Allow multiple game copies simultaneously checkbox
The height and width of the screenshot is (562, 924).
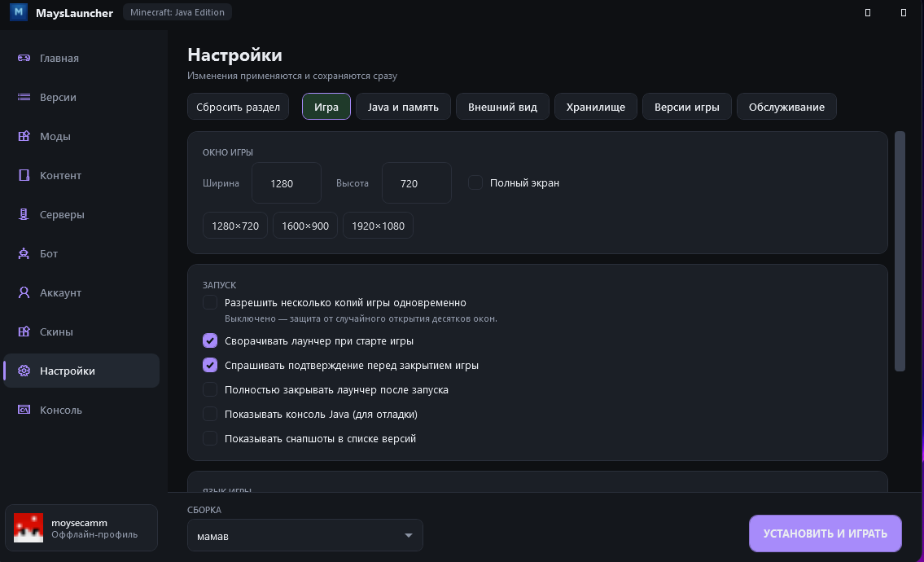tap(210, 302)
